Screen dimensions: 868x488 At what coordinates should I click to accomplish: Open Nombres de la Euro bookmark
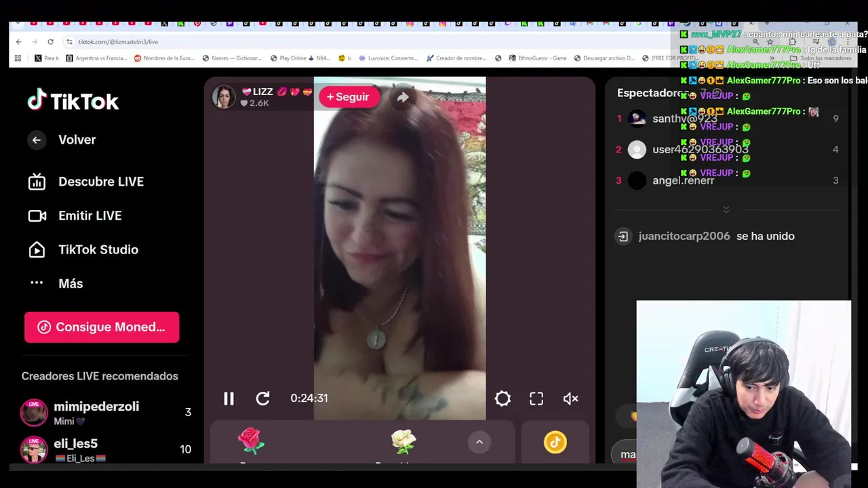(164, 58)
